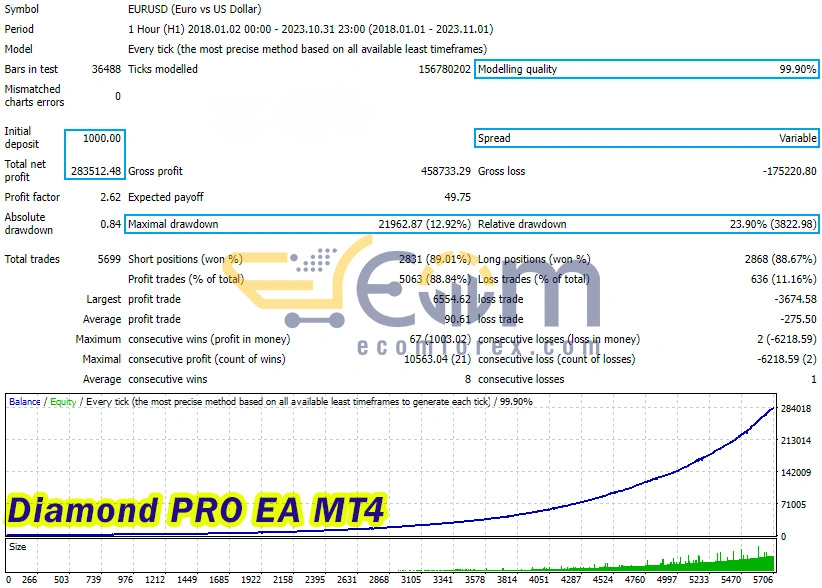Click the Relative drawdown value 23.90% (3822.98)
822x588 pixels.
click(x=773, y=224)
